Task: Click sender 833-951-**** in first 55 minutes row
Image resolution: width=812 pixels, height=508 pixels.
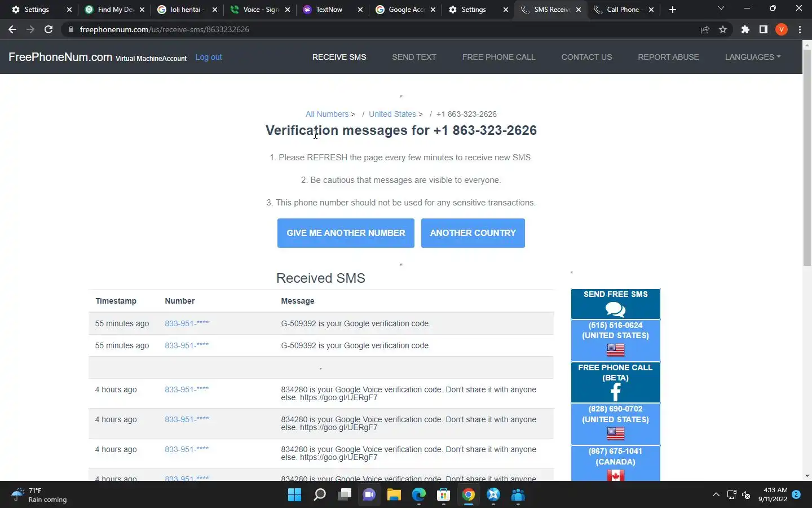Action: click(187, 323)
